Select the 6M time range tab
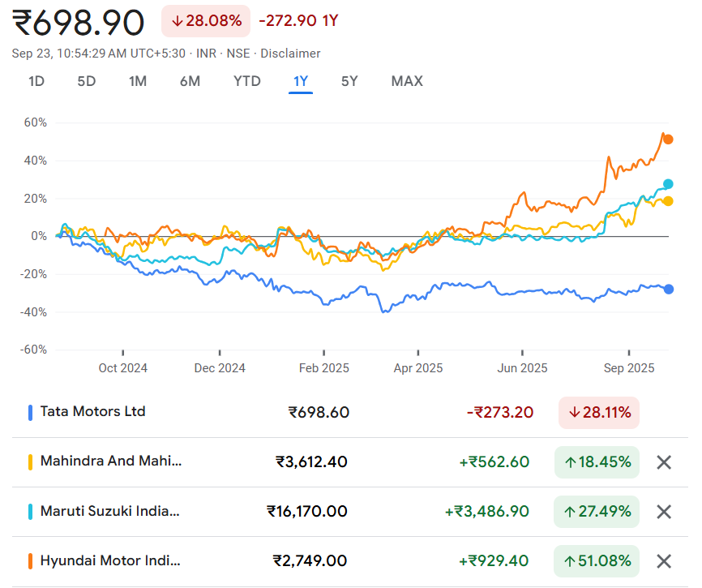The image size is (702, 588). pyautogui.click(x=190, y=81)
